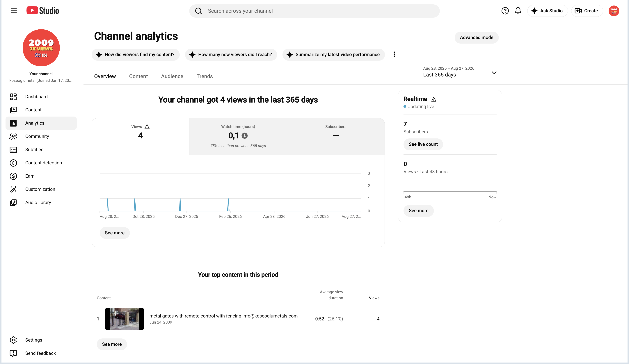The width and height of the screenshot is (629, 364).
Task: Open Community in the sidebar
Action: click(x=41, y=136)
